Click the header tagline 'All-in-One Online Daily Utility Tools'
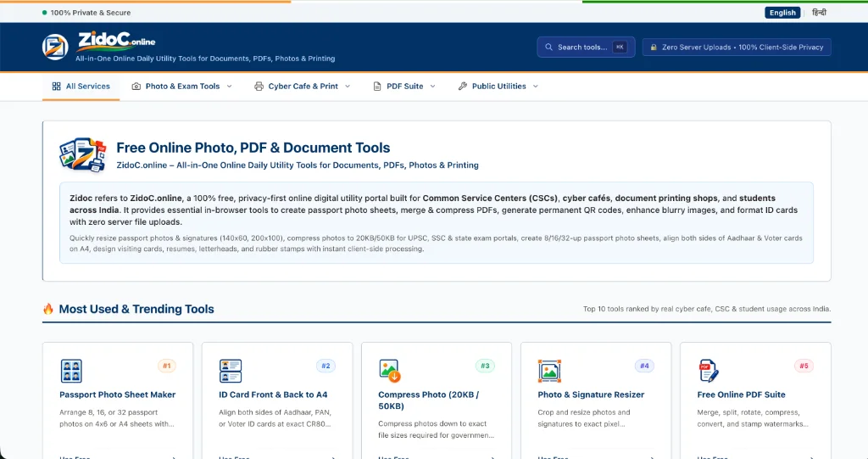This screenshot has width=868, height=459. click(x=205, y=59)
